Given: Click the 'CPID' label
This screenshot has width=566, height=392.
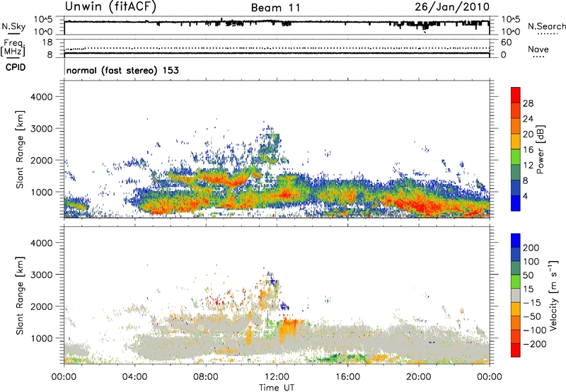Looking at the screenshot, I should pos(16,67).
